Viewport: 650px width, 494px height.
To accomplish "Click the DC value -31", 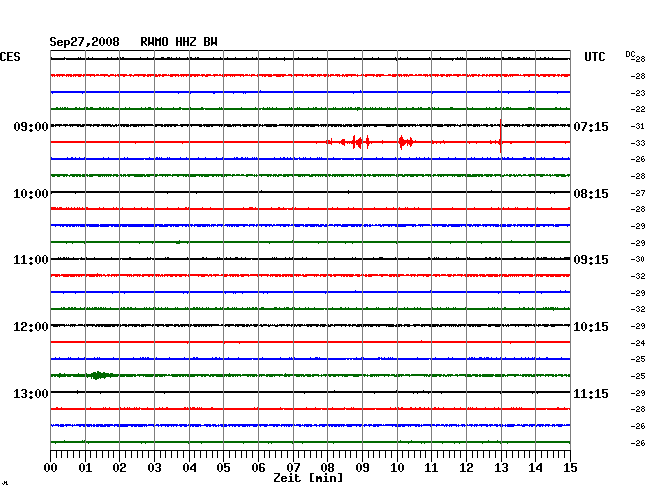I will (638, 126).
